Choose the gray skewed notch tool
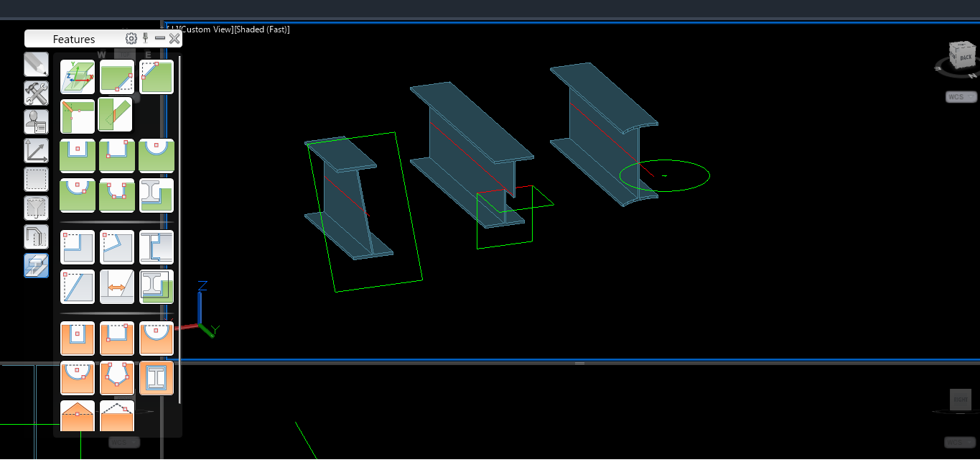Image resolution: width=980 pixels, height=470 pixels. (x=117, y=247)
